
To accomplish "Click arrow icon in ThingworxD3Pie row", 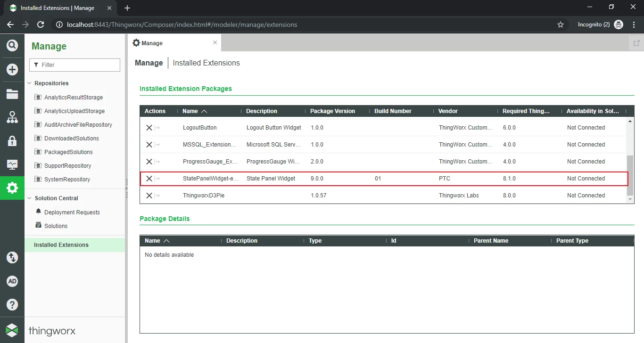I will (158, 196).
